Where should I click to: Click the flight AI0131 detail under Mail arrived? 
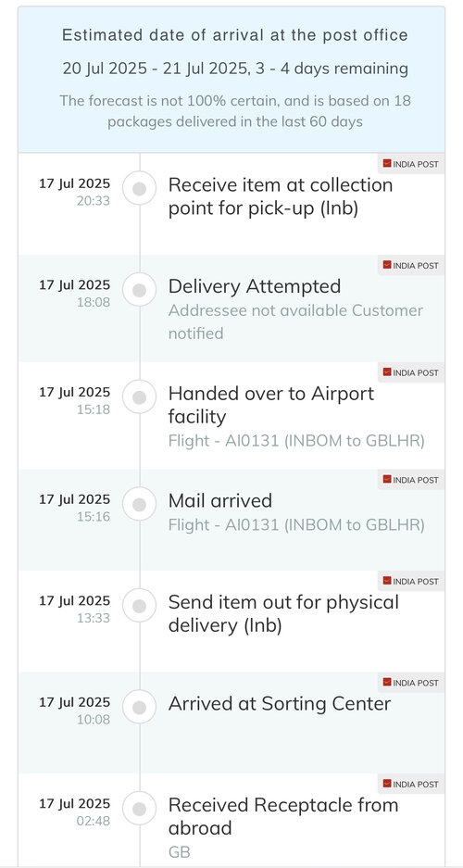pos(296,524)
